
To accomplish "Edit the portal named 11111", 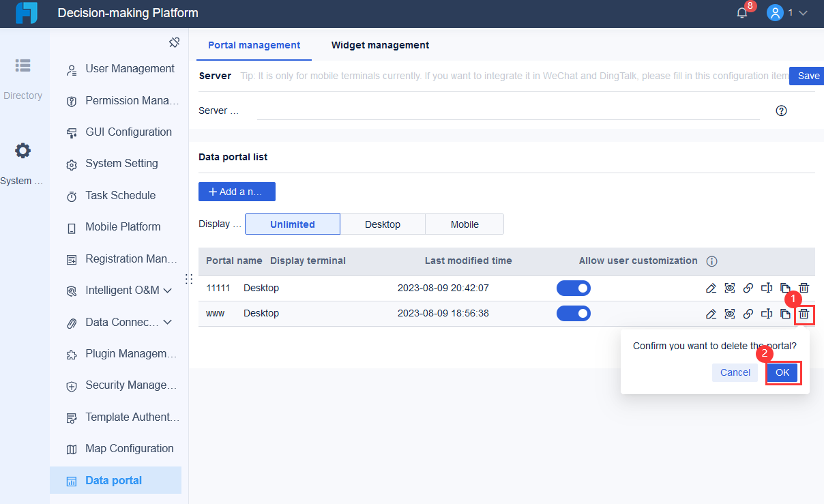I will [711, 288].
